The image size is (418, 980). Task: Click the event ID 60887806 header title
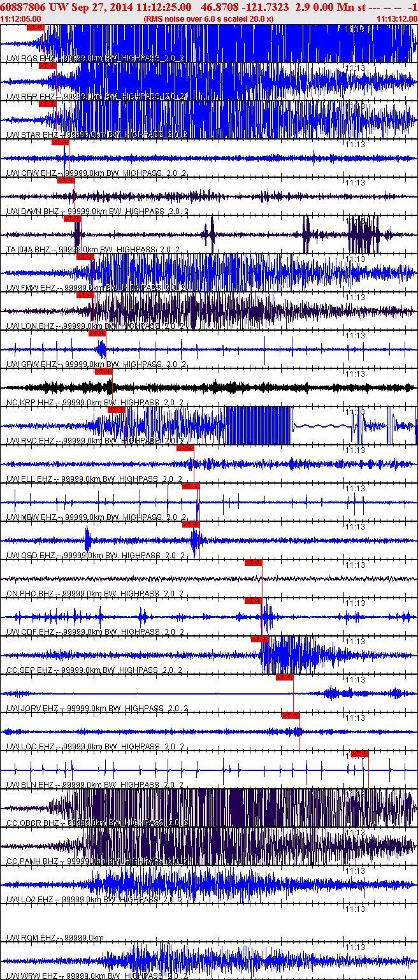click(x=24, y=6)
